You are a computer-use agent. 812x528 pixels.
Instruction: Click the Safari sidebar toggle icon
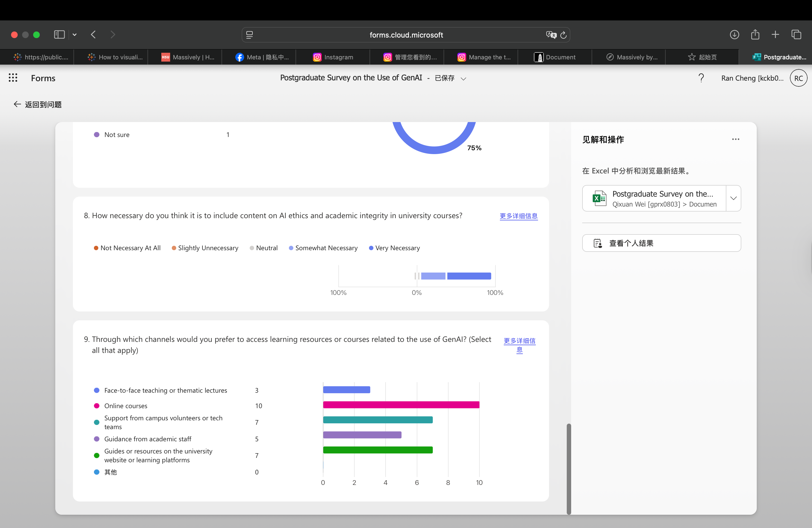(x=59, y=35)
